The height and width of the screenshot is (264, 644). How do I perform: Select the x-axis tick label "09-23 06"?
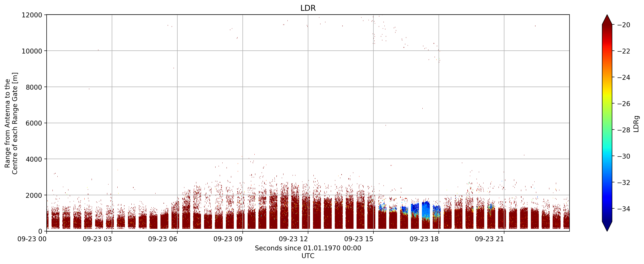[x=163, y=239]
